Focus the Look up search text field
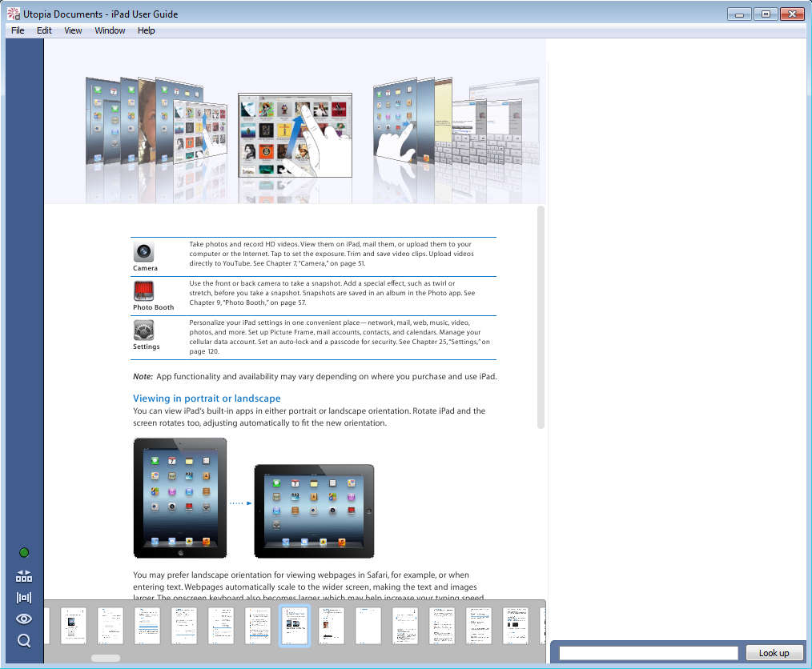The width and height of the screenshot is (812, 669). pos(649,653)
